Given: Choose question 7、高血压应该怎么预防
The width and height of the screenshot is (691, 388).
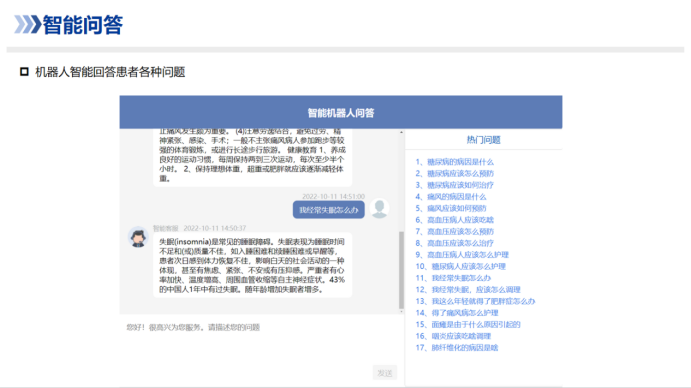Looking at the screenshot, I should pos(454,231).
